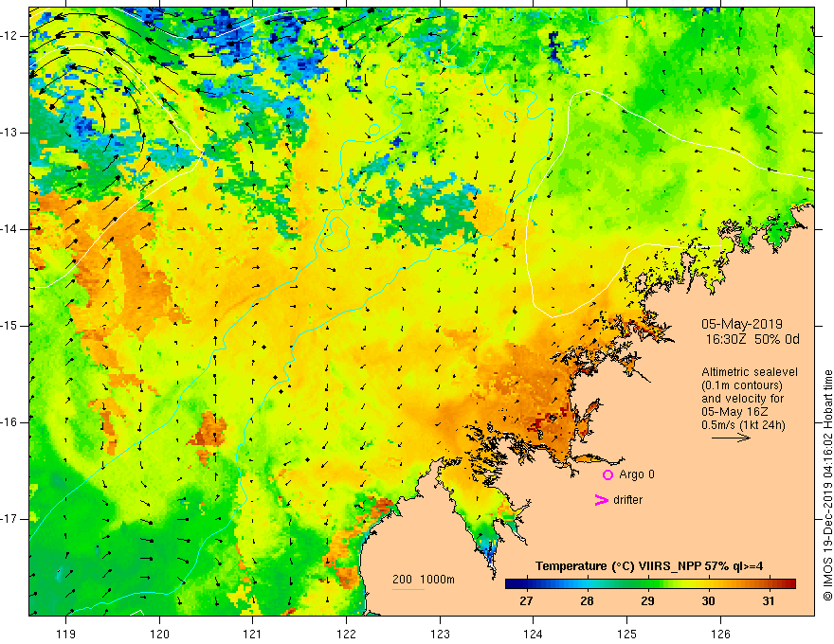Click the 200 1000m depth label

(x=424, y=580)
